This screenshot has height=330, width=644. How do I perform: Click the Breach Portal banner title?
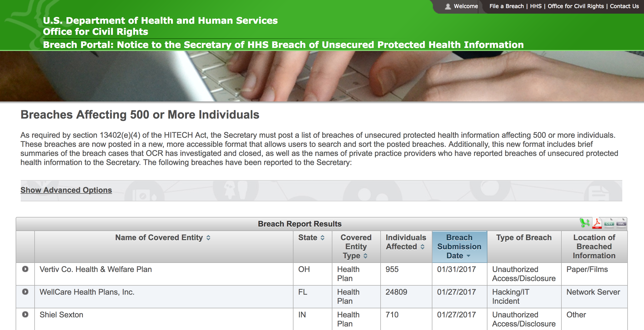tap(283, 45)
